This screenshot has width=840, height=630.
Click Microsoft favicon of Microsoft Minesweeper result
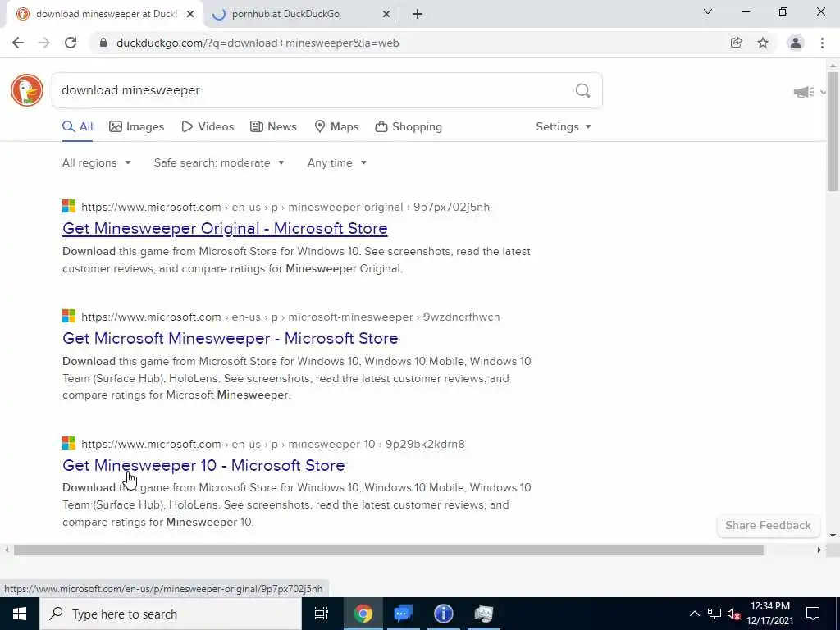coord(69,316)
